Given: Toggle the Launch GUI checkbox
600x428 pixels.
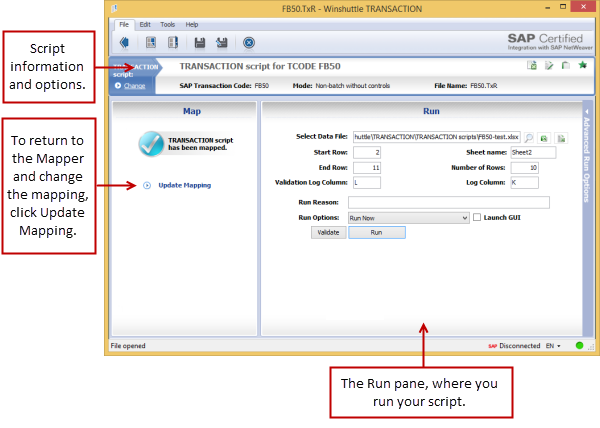Looking at the screenshot, I should pos(477,217).
